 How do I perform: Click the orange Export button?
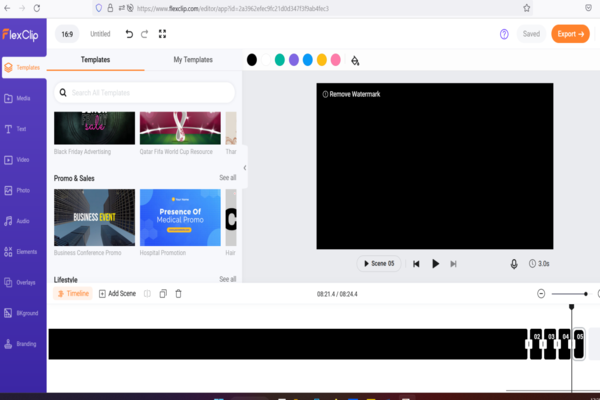570,34
